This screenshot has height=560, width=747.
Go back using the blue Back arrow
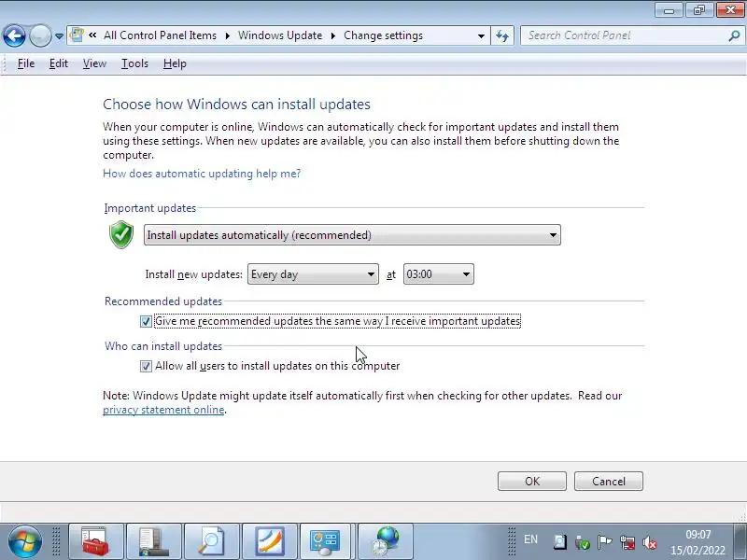14,35
